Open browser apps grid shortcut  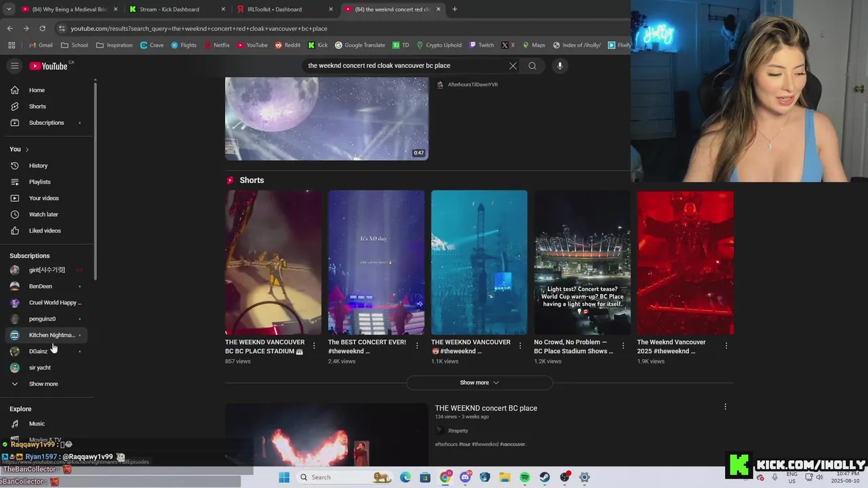[x=12, y=45]
